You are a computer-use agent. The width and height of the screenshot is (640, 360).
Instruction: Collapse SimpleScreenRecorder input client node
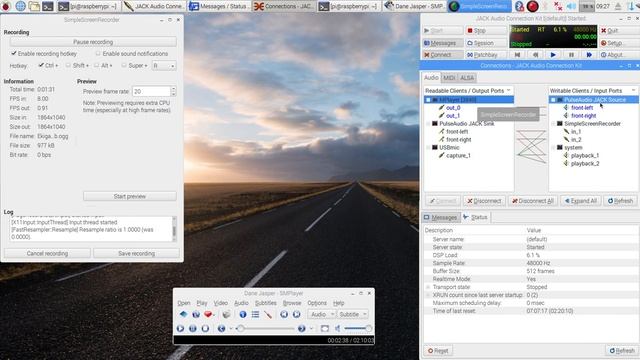pyautogui.click(x=553, y=124)
